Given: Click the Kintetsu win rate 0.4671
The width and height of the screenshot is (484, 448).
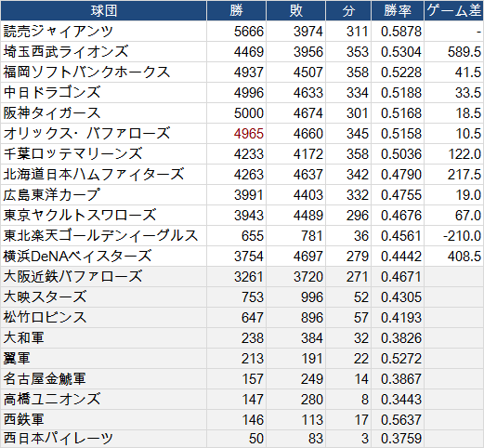Looking at the screenshot, I should pos(401,277).
